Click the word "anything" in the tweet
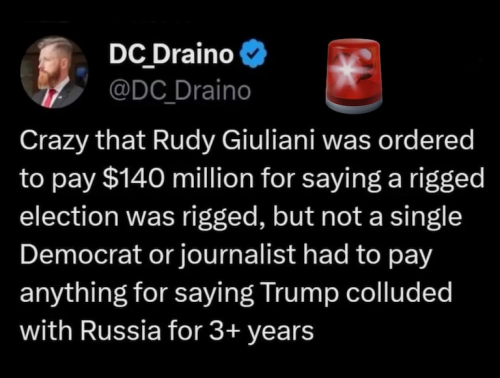 [x=73, y=293]
